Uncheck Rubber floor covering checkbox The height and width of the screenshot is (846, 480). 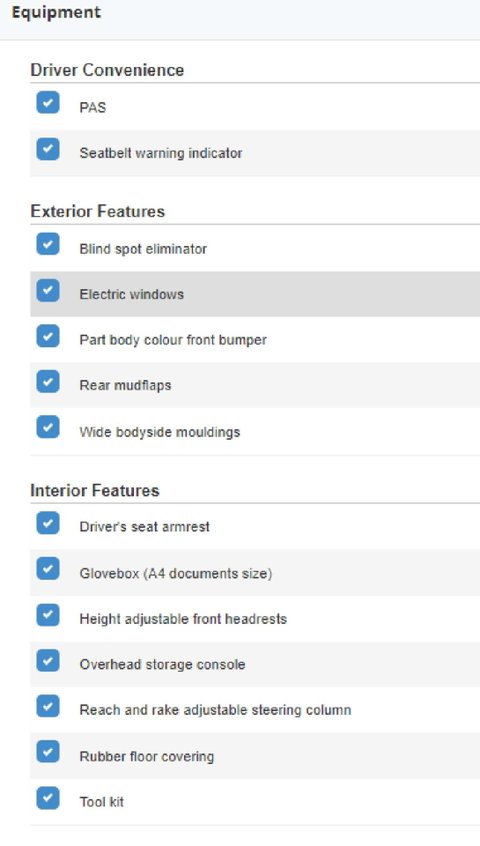pos(48,752)
